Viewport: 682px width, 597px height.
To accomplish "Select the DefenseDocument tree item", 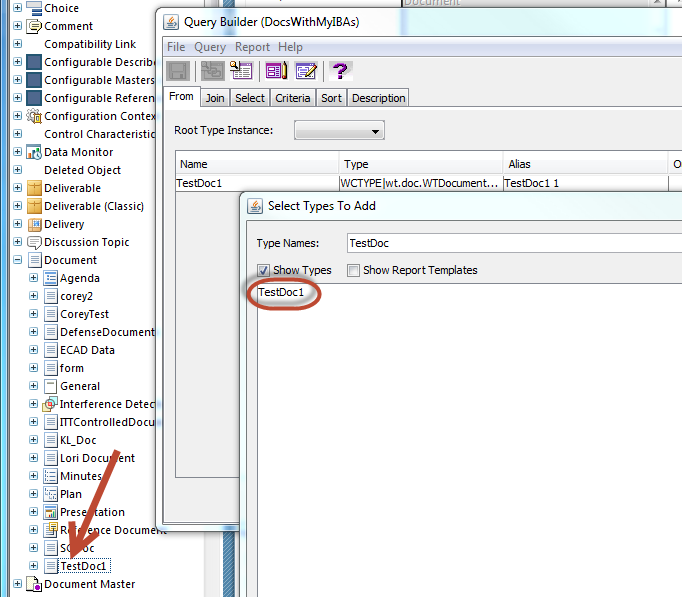I will coord(107,332).
